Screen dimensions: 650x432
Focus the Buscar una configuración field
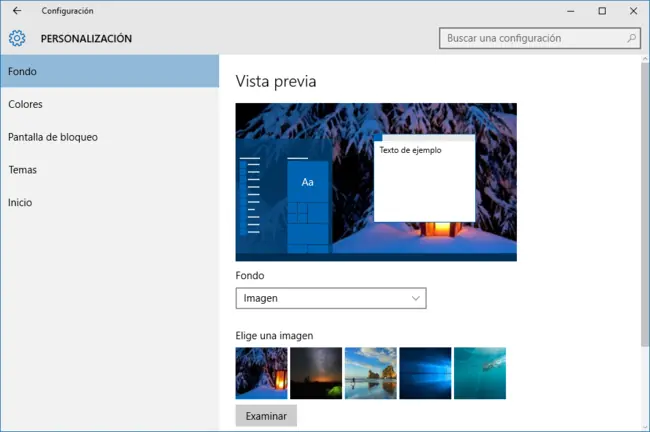(540, 38)
